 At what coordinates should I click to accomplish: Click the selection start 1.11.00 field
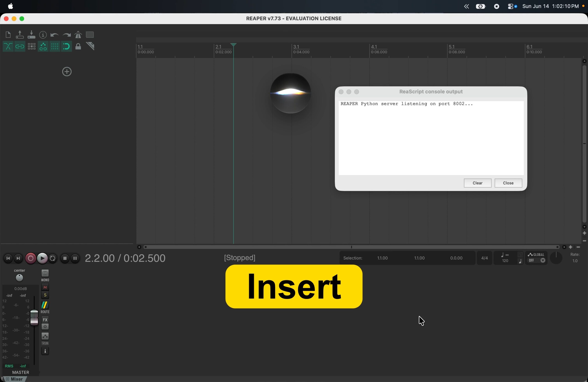pos(382,258)
